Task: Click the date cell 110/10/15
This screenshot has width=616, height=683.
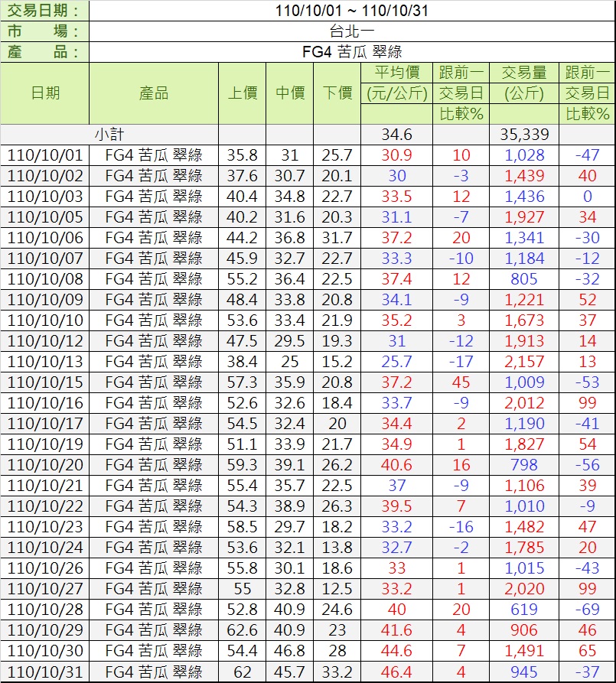Action: pyautogui.click(x=45, y=382)
